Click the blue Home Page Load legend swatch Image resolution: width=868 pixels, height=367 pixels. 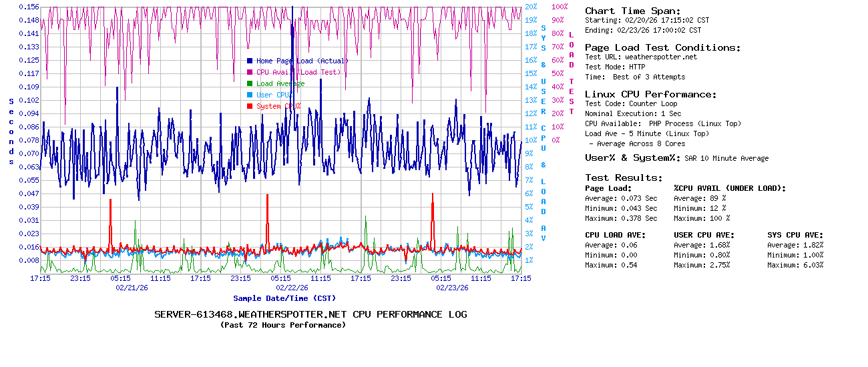(250, 61)
